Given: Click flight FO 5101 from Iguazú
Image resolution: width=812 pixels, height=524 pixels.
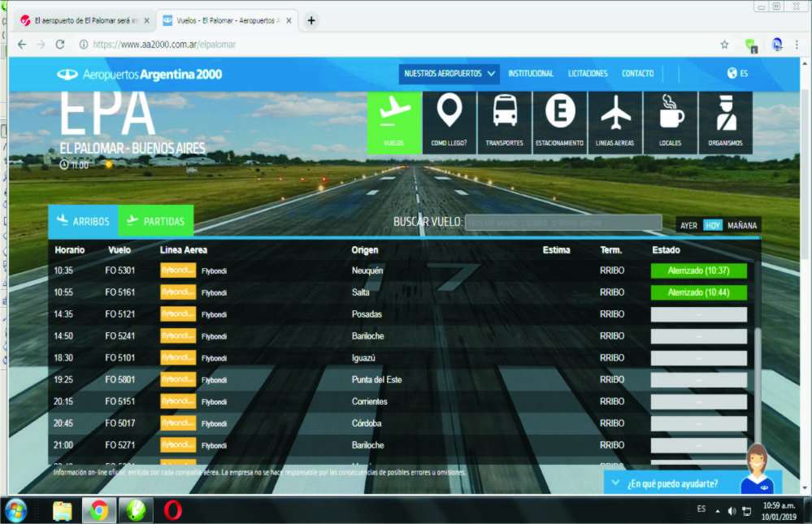Looking at the screenshot, I should (400, 357).
